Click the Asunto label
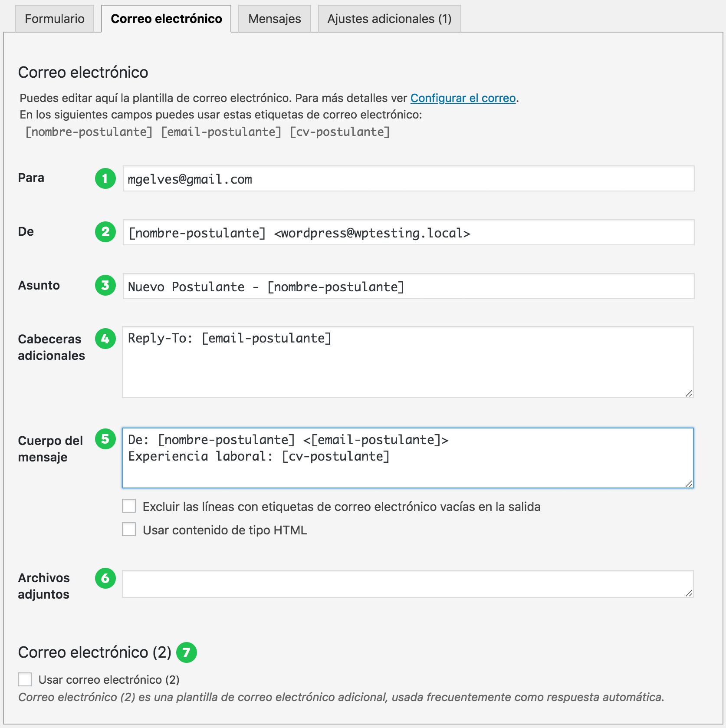This screenshot has height=728, width=726. pyautogui.click(x=39, y=286)
